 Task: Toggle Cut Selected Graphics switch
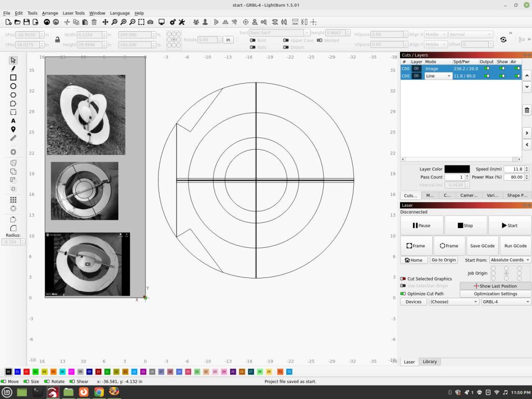403,278
